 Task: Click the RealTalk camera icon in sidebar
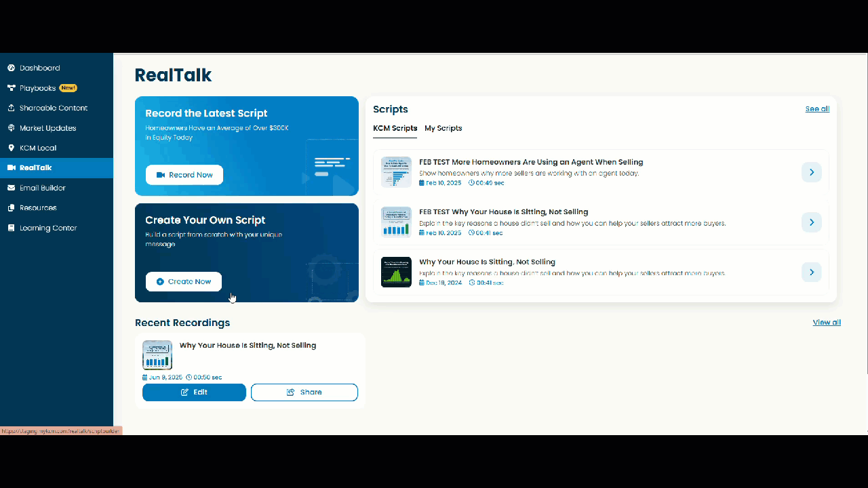click(11, 167)
